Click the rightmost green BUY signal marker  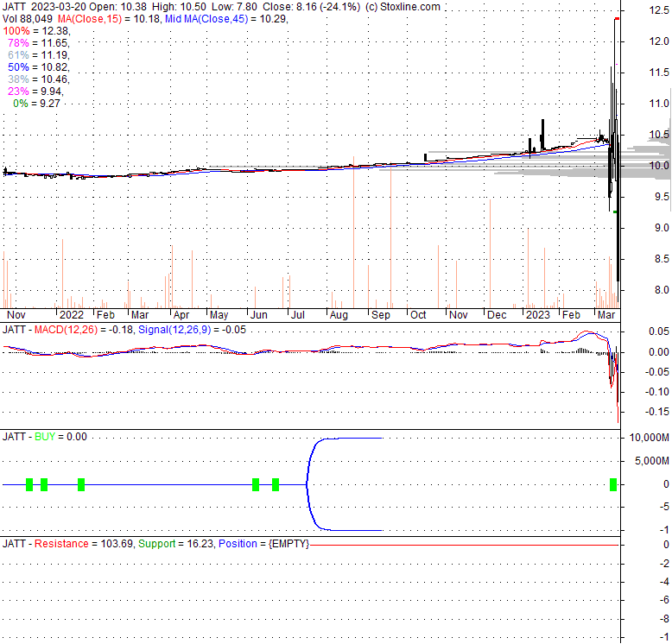click(x=614, y=484)
